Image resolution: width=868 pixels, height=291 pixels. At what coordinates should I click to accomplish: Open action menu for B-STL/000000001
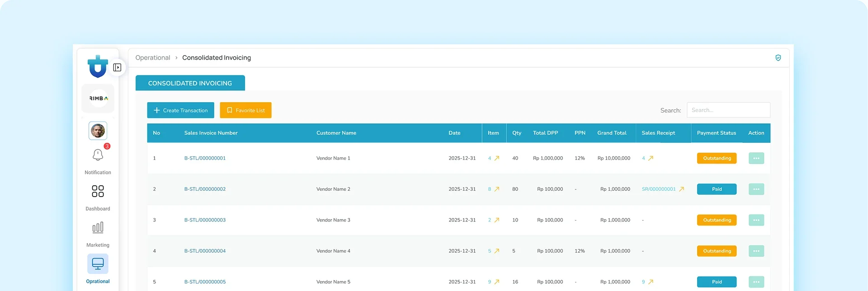756,158
